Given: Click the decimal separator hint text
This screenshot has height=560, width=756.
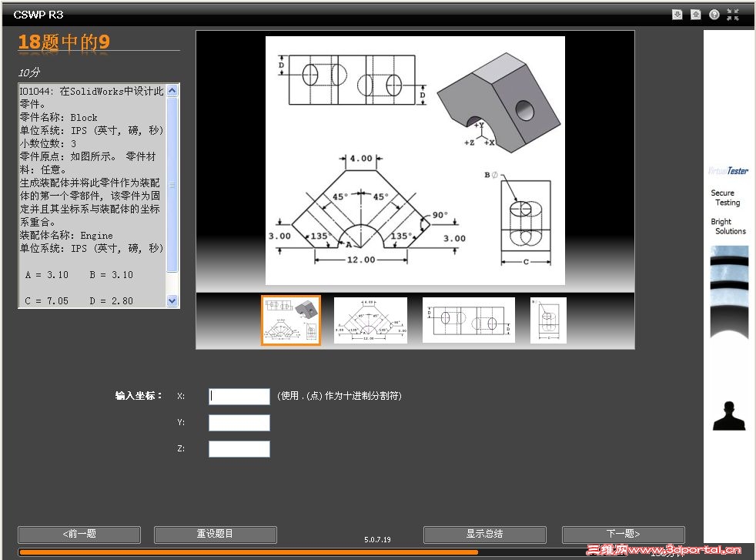Looking at the screenshot, I should pos(340,396).
